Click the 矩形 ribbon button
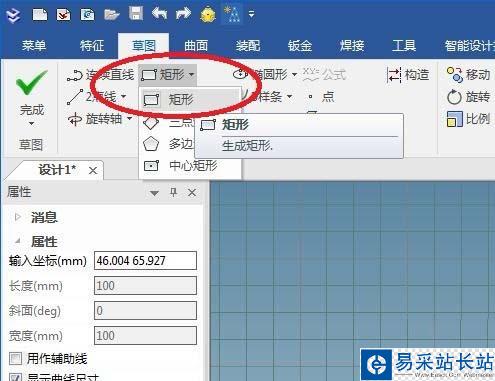The width and height of the screenshot is (495, 381). pos(163,74)
